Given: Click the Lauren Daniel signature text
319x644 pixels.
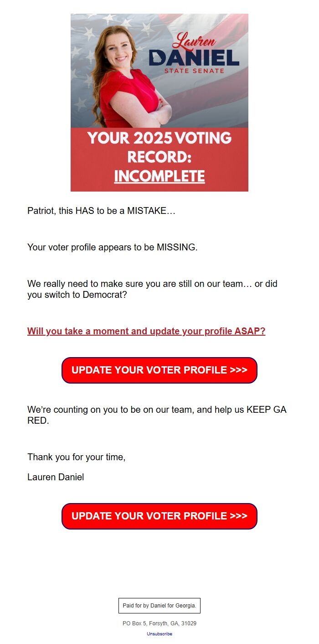Looking at the screenshot, I should tap(56, 477).
